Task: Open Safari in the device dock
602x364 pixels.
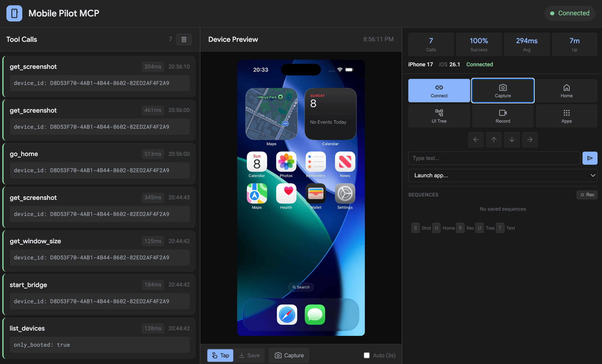Action: point(287,315)
